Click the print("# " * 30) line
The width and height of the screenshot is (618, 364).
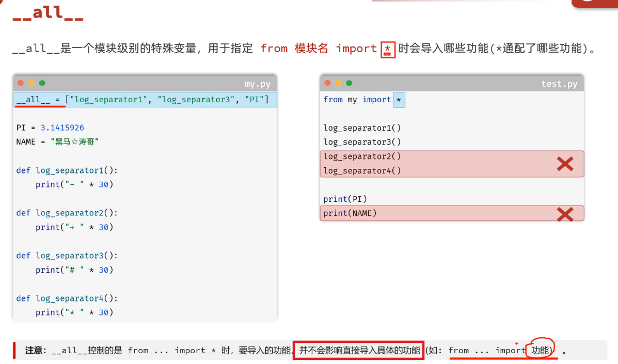(74, 270)
